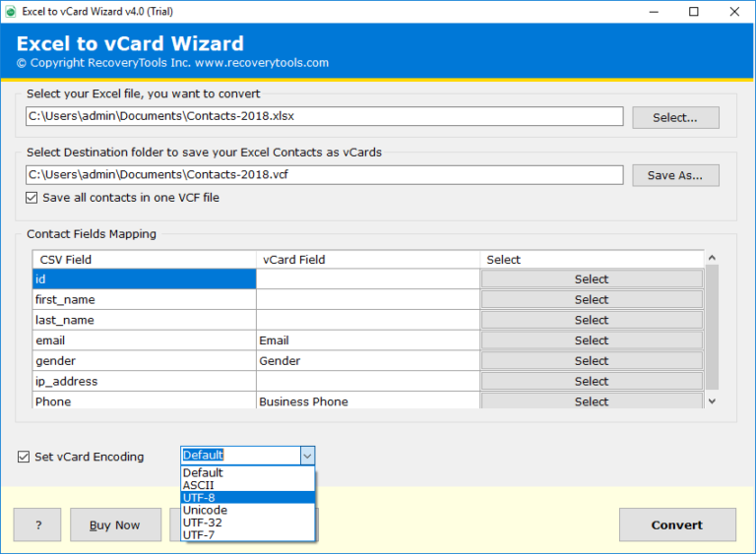Click the Business Phone vCard field cell
The image size is (756, 554).
pos(368,400)
